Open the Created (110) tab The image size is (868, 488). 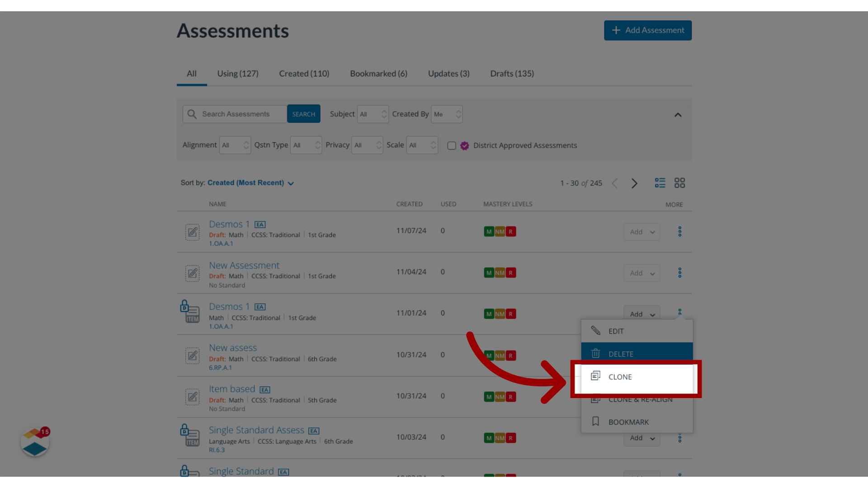coord(304,74)
